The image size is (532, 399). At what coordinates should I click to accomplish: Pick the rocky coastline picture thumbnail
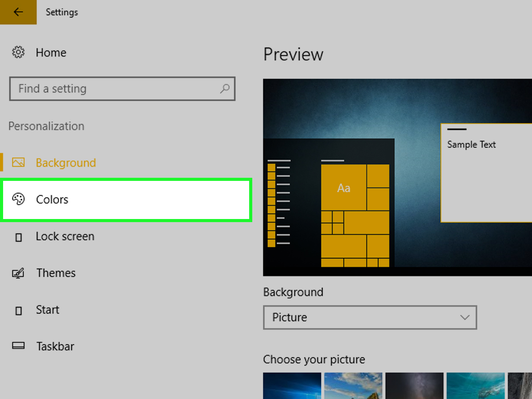pyautogui.click(x=353, y=386)
